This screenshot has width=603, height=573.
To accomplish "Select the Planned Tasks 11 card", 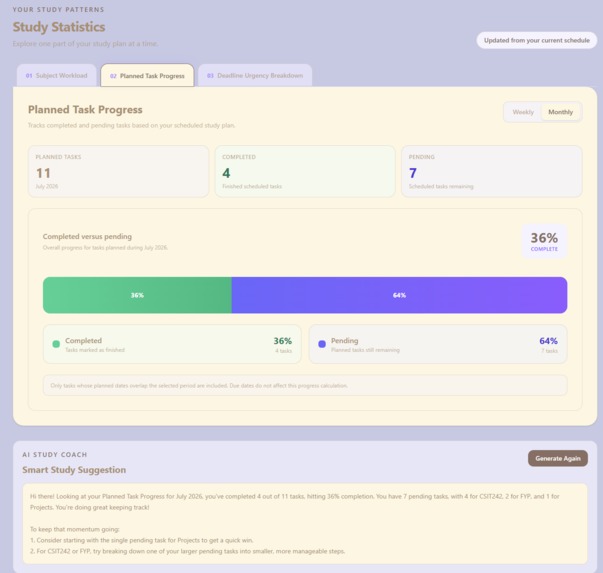I will 118,172.
